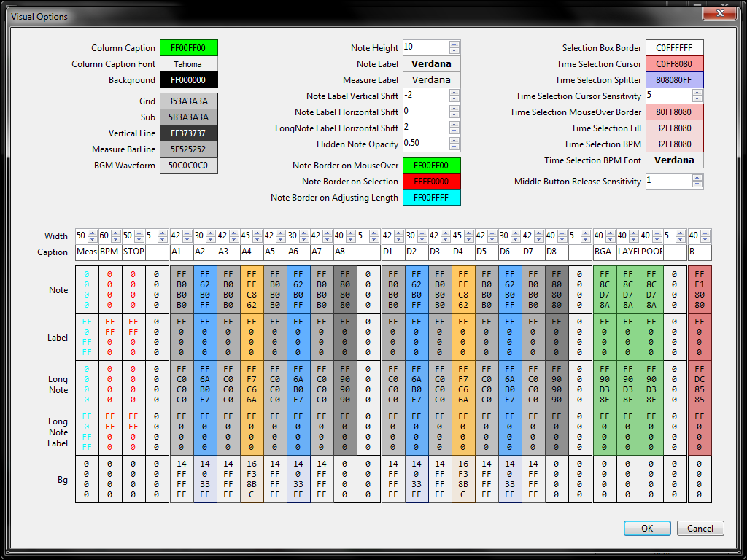
Task: Click the Cancel button
Action: [700, 529]
